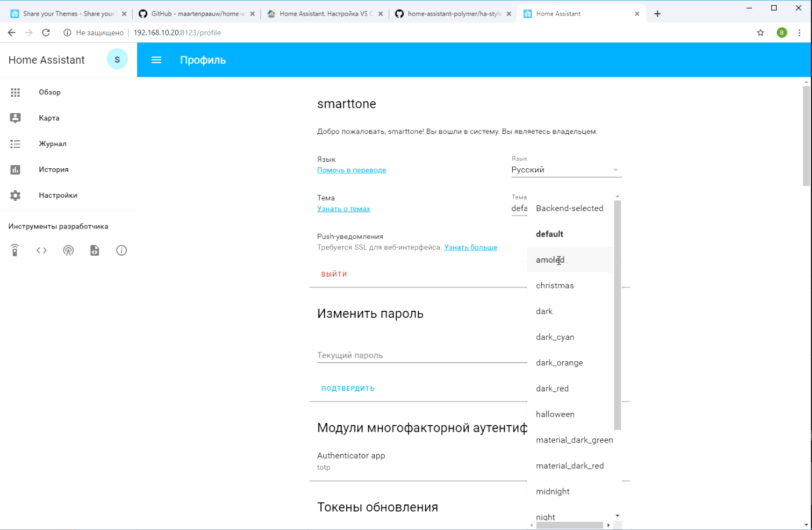The width and height of the screenshot is (812, 530).
Task: Click theme list scroll up arrow
Action: (x=618, y=197)
